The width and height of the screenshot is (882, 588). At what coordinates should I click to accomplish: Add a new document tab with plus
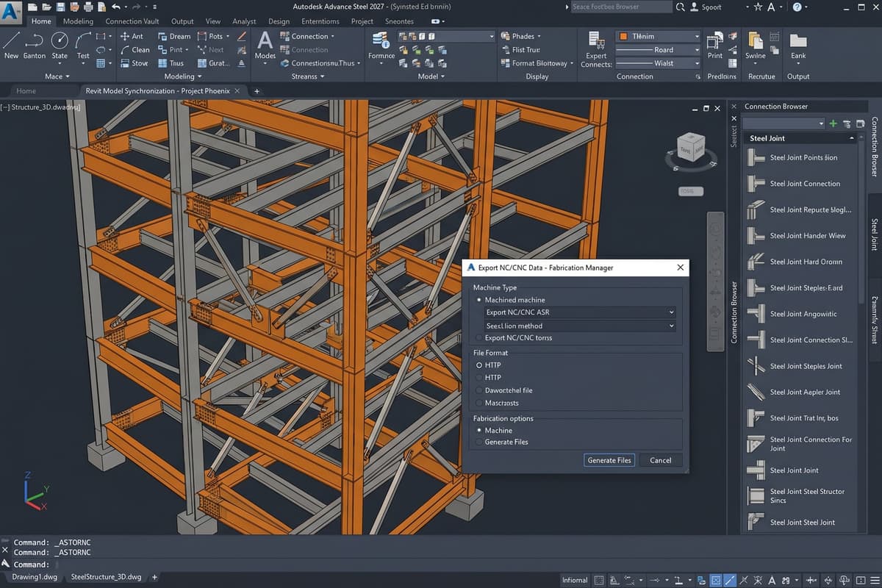(257, 90)
